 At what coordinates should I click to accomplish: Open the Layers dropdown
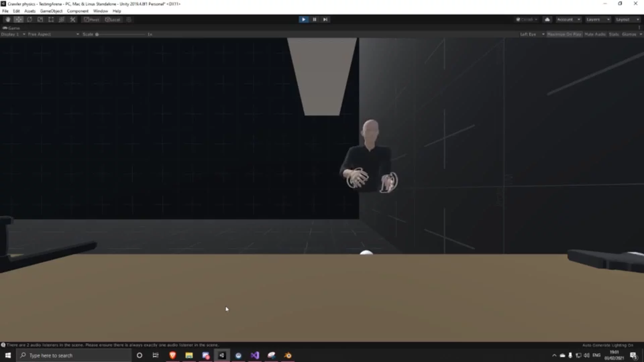tap(597, 19)
